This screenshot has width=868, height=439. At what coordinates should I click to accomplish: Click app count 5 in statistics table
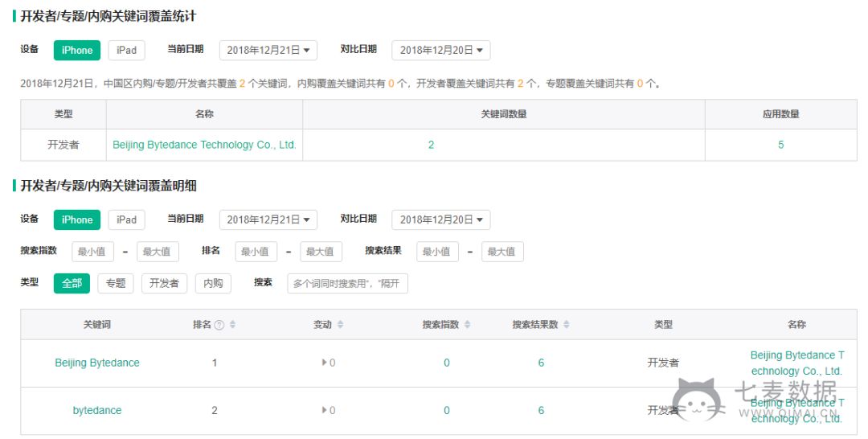tap(780, 145)
